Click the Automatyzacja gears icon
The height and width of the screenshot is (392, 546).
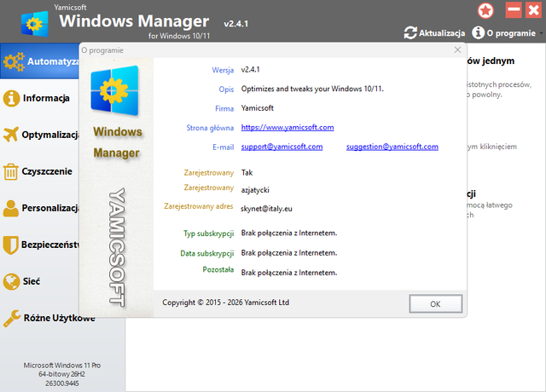point(14,61)
